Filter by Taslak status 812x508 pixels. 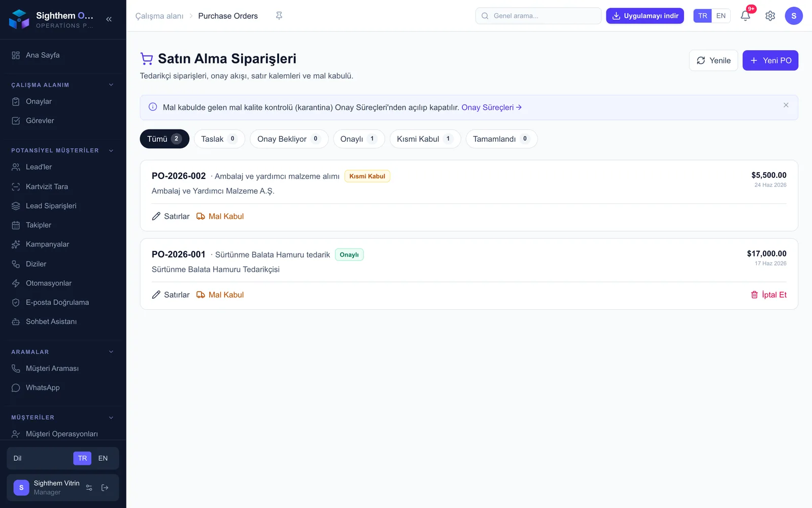(x=219, y=139)
